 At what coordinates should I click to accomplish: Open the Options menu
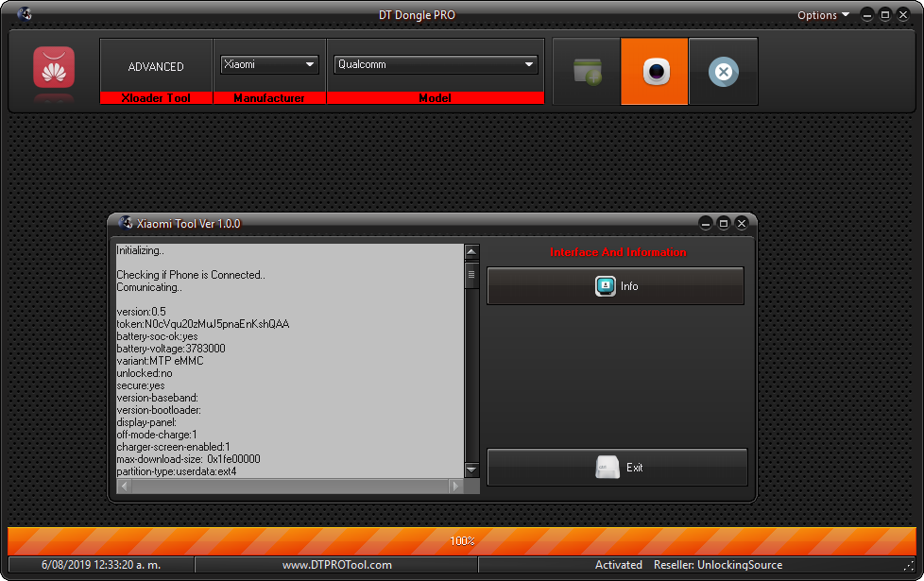pos(823,15)
